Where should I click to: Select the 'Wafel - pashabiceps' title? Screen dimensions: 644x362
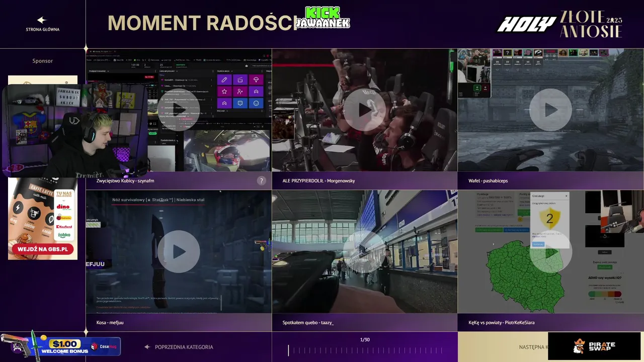tap(488, 180)
